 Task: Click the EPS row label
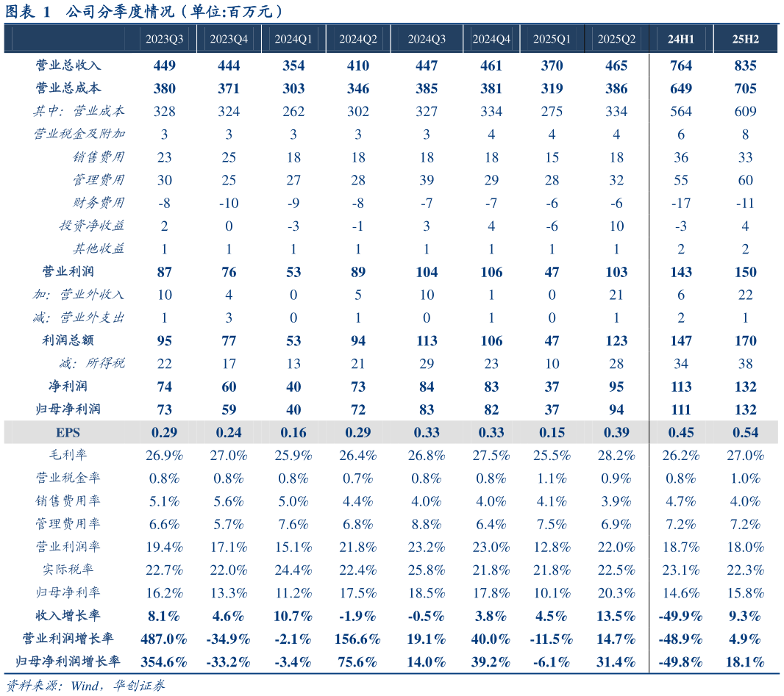(x=68, y=432)
